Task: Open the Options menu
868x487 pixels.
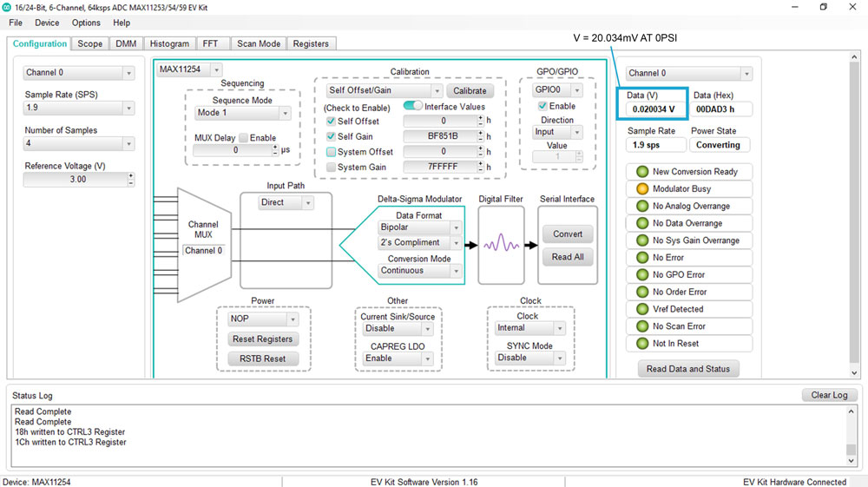Action: click(x=86, y=23)
